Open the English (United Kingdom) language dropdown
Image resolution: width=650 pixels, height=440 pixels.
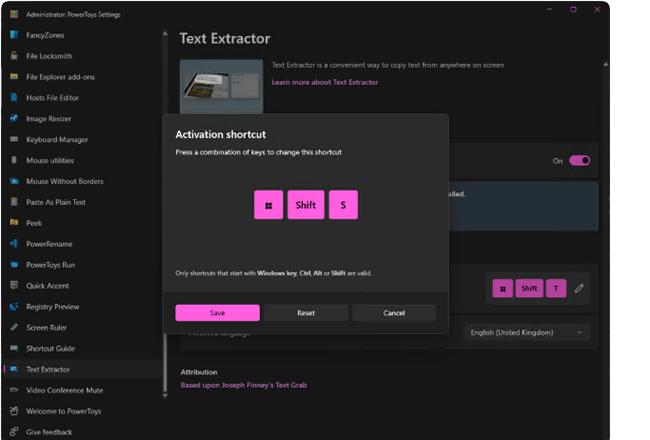[x=526, y=332]
